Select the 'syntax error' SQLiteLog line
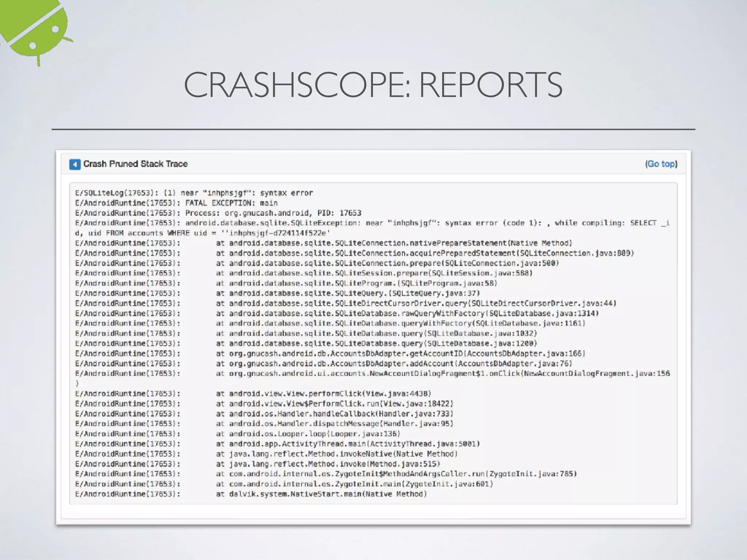The width and height of the screenshot is (747, 560). pos(194,193)
